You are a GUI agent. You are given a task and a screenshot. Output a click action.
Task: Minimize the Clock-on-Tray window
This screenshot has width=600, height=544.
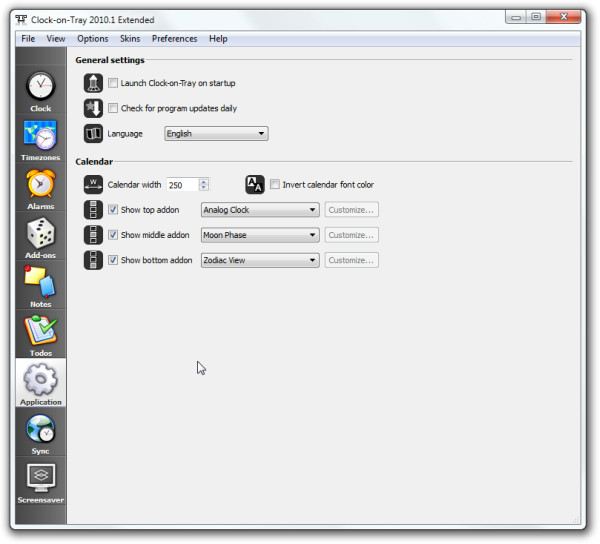pos(516,17)
